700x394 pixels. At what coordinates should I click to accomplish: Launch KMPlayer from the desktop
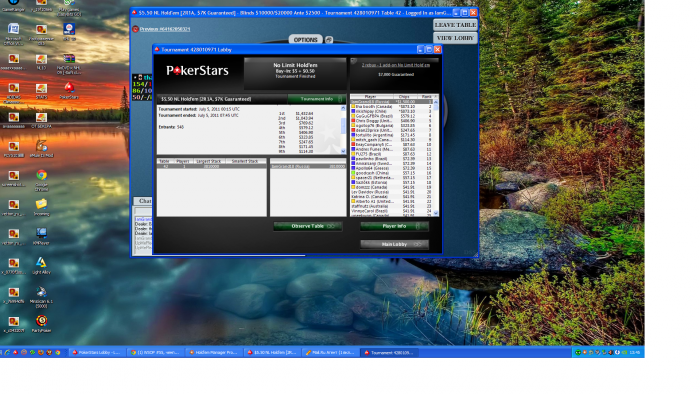[x=42, y=236]
